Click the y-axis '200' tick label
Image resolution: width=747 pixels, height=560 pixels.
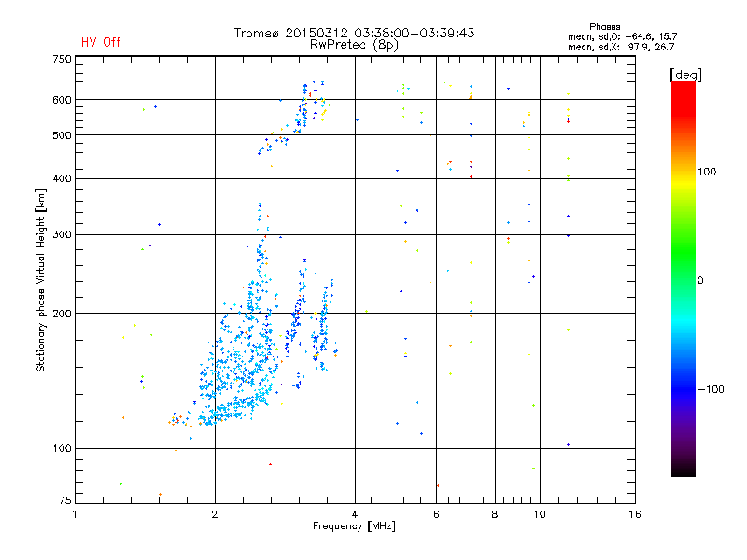click(x=63, y=314)
